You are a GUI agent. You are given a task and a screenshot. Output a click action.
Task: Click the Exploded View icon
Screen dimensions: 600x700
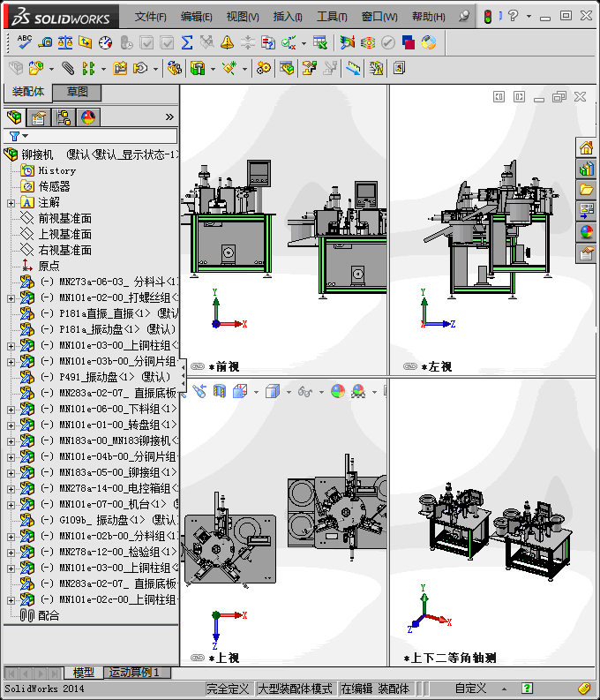[309, 68]
